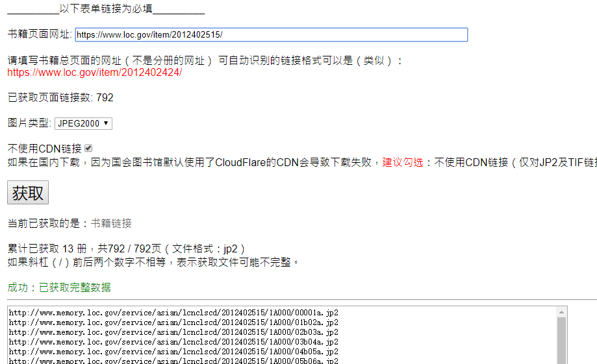Click the URL line ending in 02b03a.jp2
597x364 pixels.
[173, 332]
